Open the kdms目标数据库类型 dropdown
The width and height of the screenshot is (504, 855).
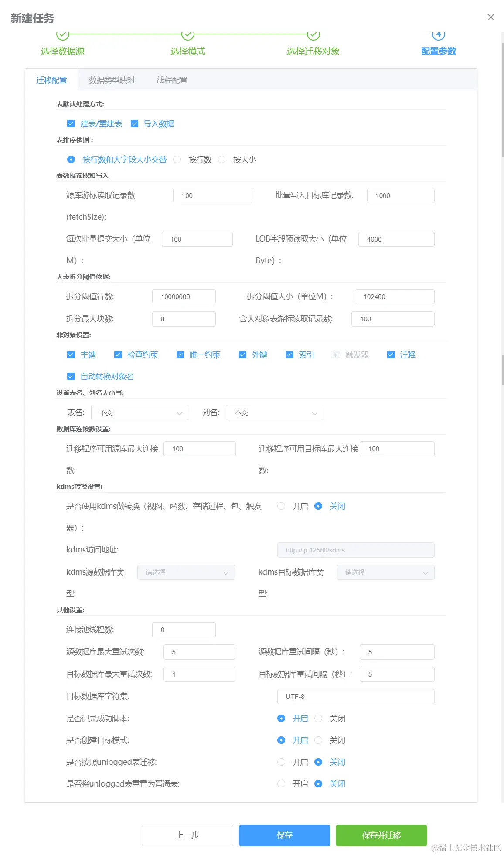[x=385, y=572]
